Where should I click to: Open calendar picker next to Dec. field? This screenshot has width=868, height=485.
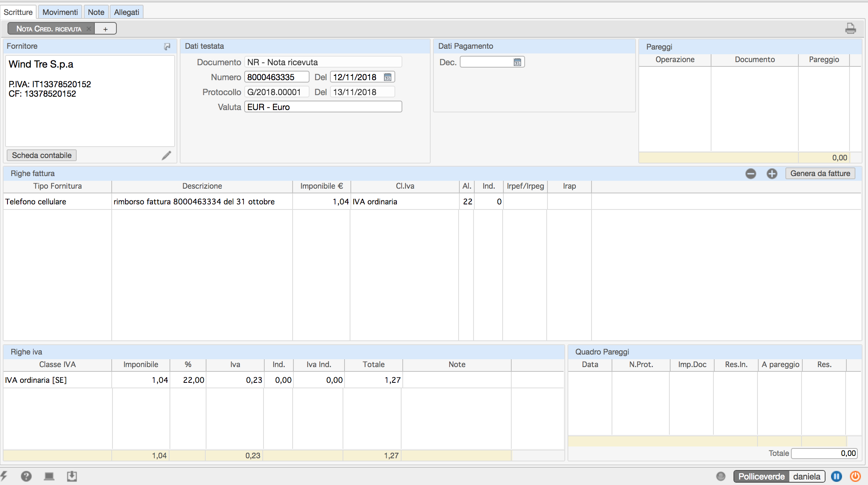pos(517,62)
